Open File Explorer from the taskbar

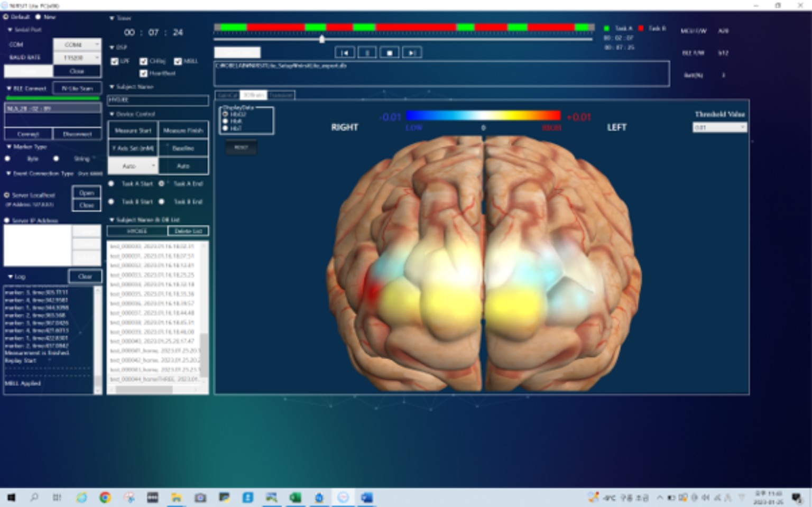pyautogui.click(x=176, y=497)
